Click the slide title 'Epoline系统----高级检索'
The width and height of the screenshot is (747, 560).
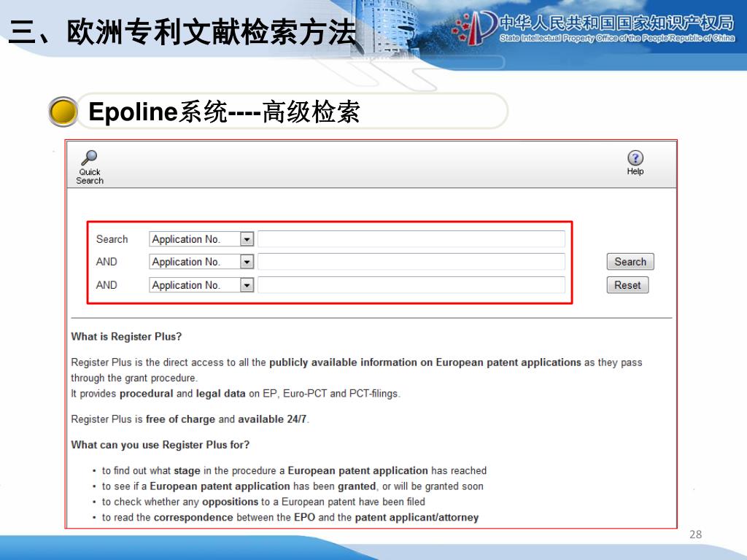[224, 112]
